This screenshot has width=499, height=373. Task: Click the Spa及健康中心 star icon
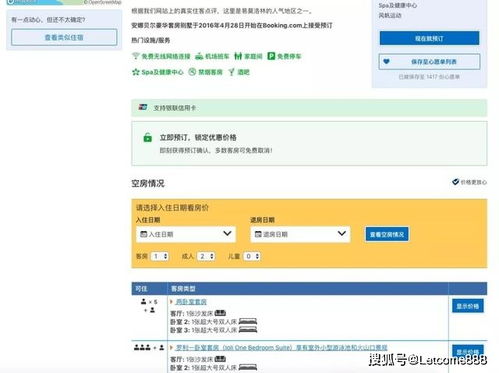(136, 72)
